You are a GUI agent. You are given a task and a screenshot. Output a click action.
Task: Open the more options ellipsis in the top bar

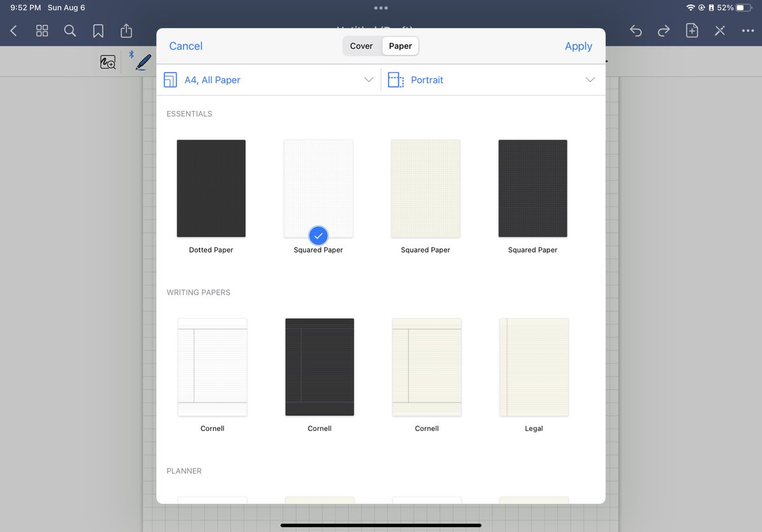point(747,30)
